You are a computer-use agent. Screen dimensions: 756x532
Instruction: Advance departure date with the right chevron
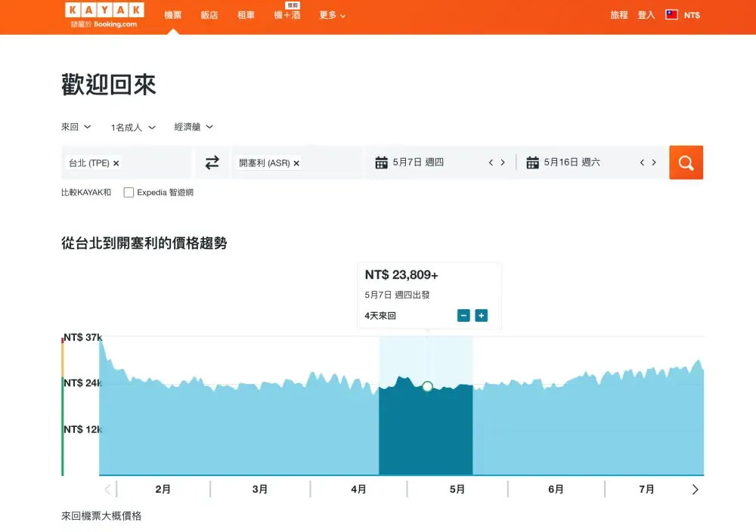(x=503, y=162)
